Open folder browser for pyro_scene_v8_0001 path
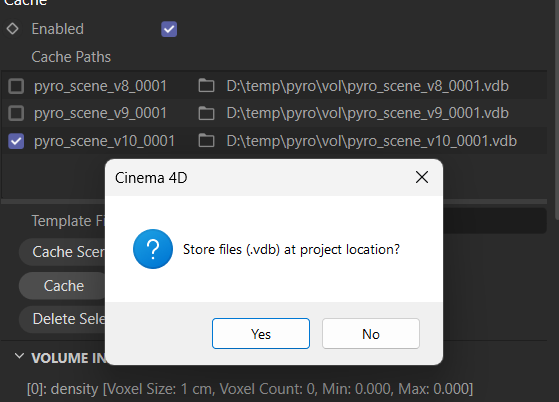The width and height of the screenshot is (559, 402). [x=206, y=86]
